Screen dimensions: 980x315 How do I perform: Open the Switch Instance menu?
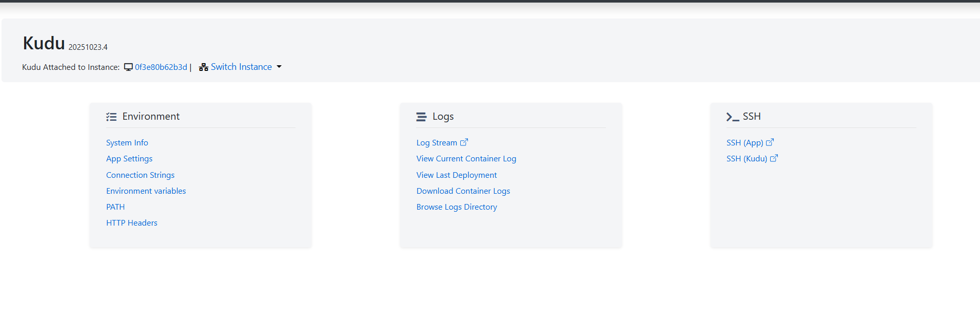241,67
